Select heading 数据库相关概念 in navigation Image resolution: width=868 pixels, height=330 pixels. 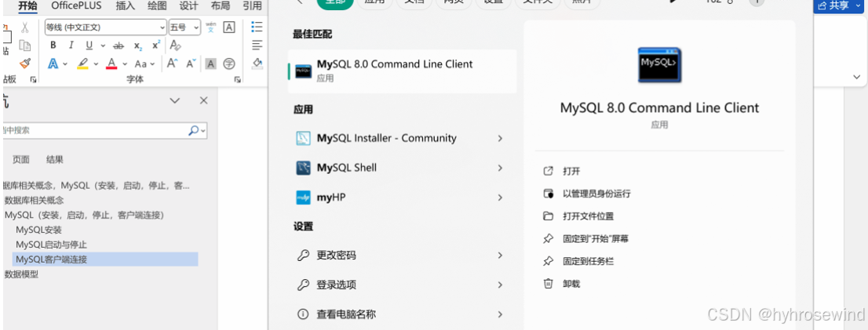[35, 200]
